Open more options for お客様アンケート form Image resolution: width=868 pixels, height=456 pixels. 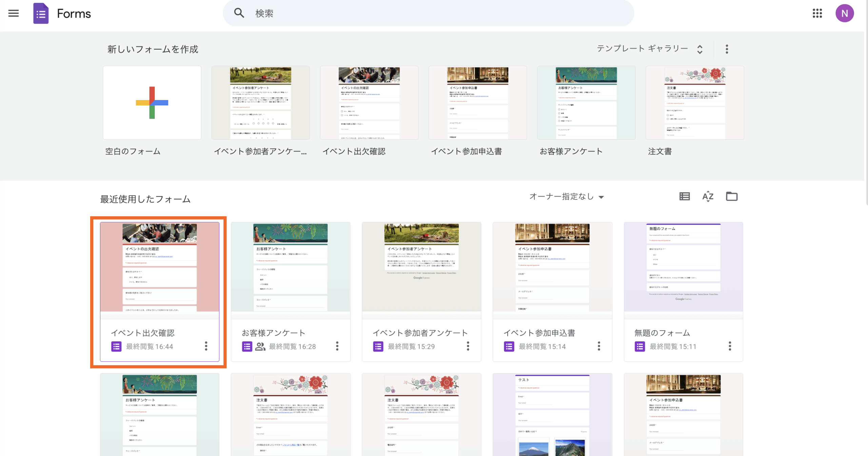coord(337,346)
